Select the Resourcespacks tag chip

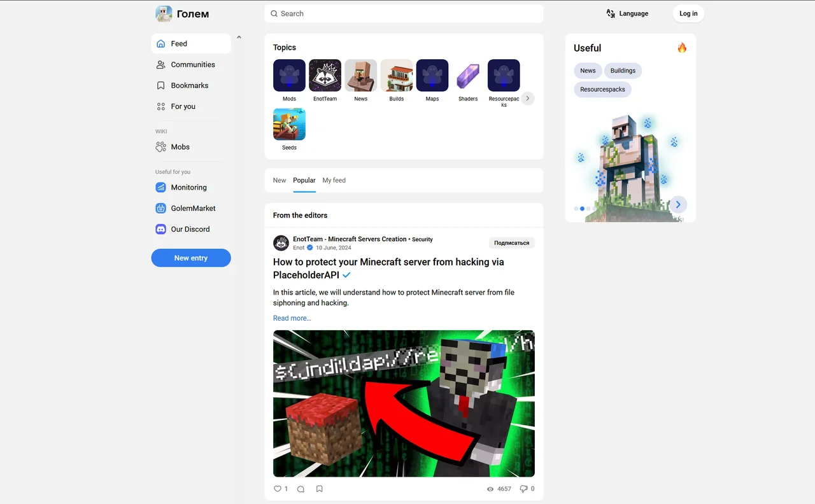(602, 90)
